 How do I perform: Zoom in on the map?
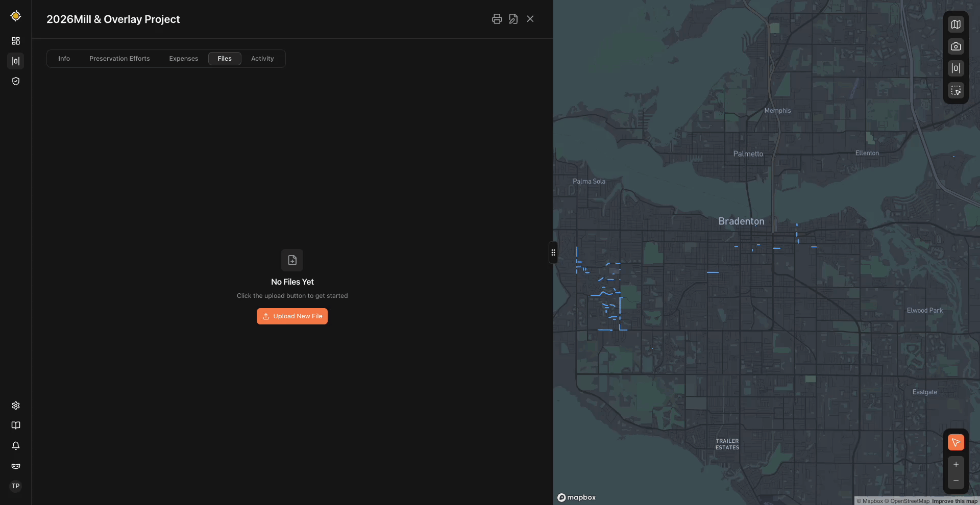pyautogui.click(x=955, y=465)
